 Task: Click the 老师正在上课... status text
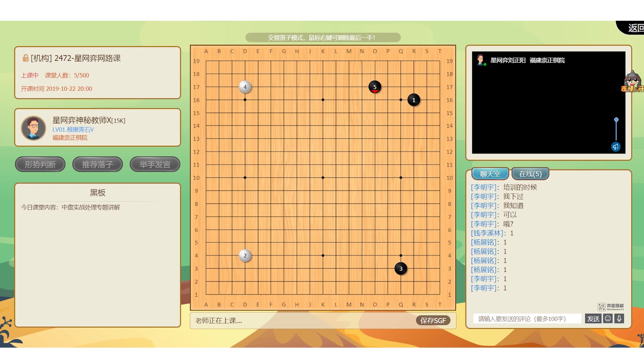coord(219,321)
